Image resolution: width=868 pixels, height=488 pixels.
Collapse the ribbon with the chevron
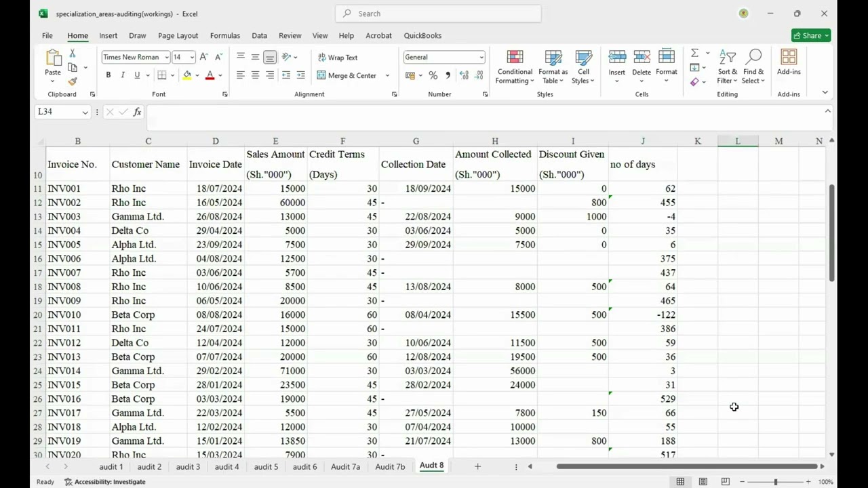coord(825,93)
